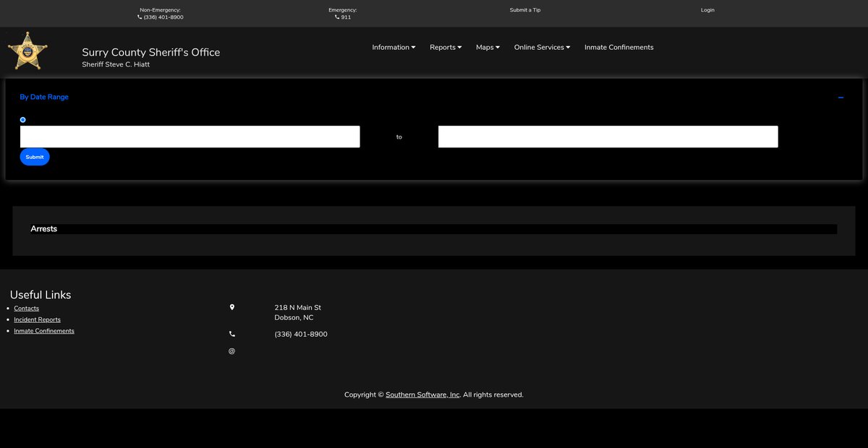This screenshot has width=868, height=448.
Task: Click the map pin icon in footer
Action: coord(232,307)
